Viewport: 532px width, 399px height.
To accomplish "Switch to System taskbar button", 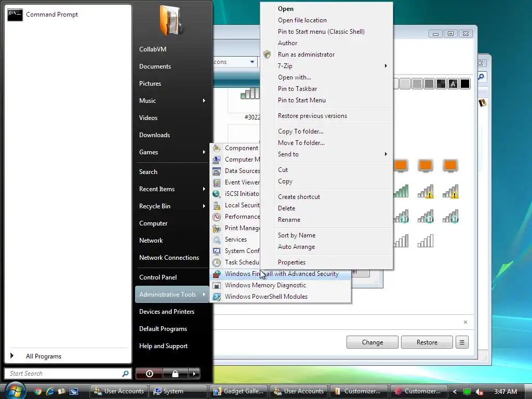I will [x=178, y=391].
